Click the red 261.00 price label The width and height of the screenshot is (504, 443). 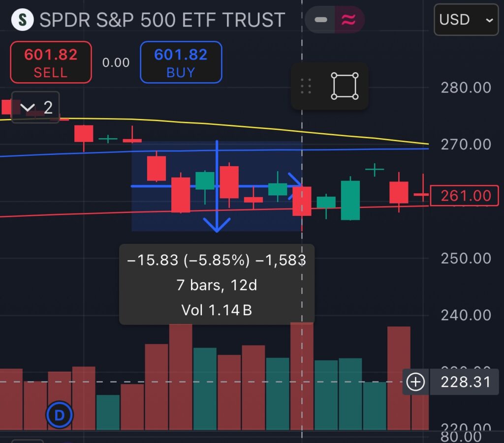[x=464, y=196]
